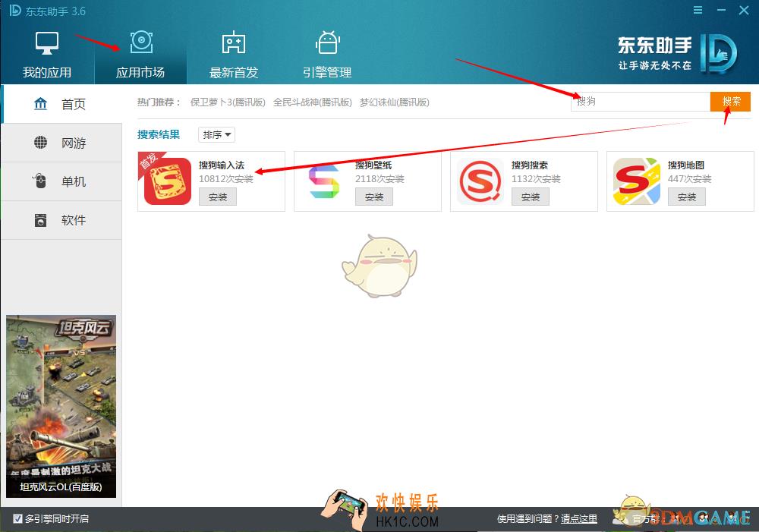Viewport: 759px width, 532px height.
Task: Install 搜狗壁纸 with 安装 button
Action: click(x=374, y=197)
